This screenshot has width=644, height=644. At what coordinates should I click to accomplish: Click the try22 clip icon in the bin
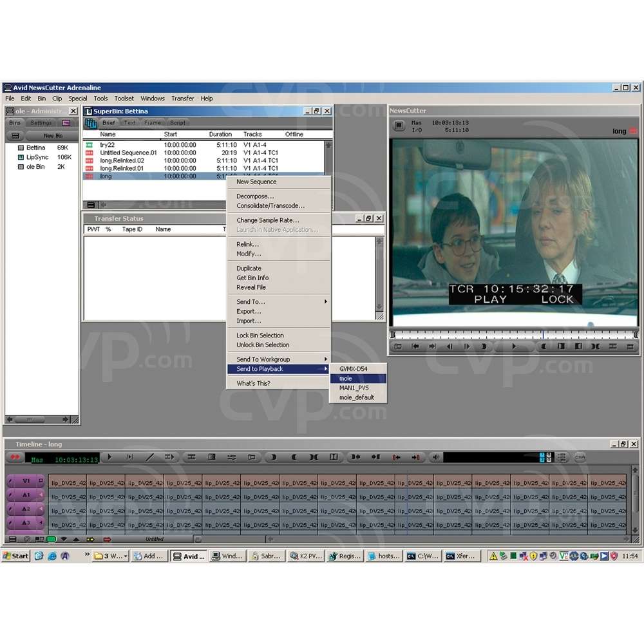[89, 145]
